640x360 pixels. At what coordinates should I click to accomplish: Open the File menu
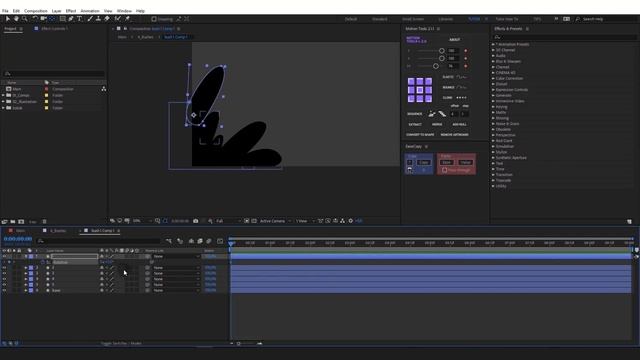coord(5,11)
